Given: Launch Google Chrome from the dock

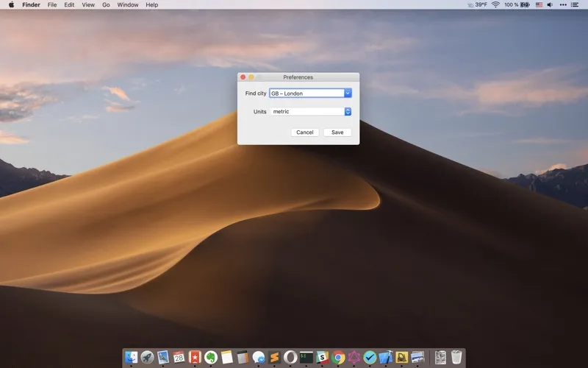Looking at the screenshot, I should (338, 357).
